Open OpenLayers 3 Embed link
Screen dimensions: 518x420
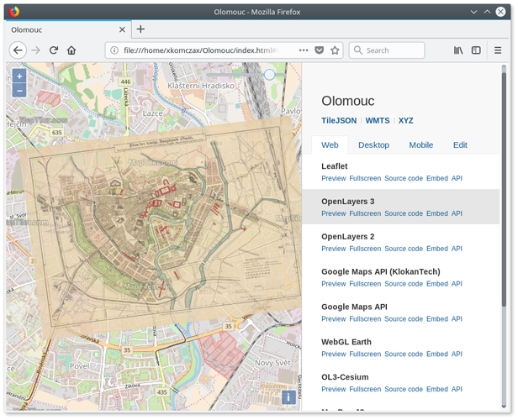437,213
